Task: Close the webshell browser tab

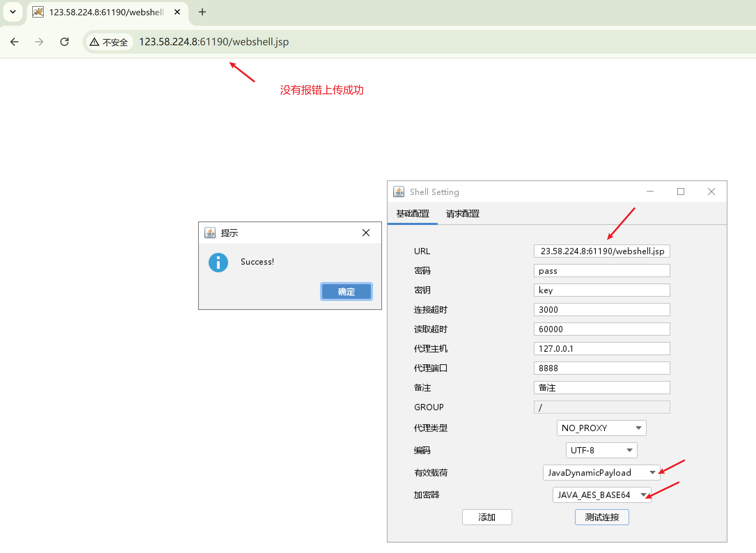Action: point(177,12)
